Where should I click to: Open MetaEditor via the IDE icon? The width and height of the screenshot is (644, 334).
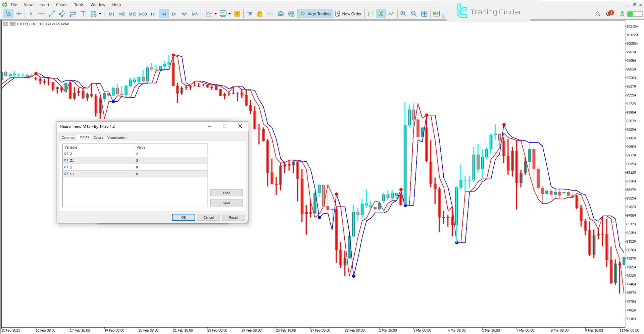click(x=249, y=14)
